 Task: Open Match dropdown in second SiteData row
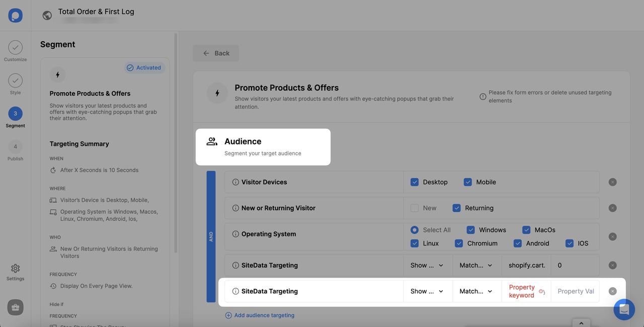point(477,291)
